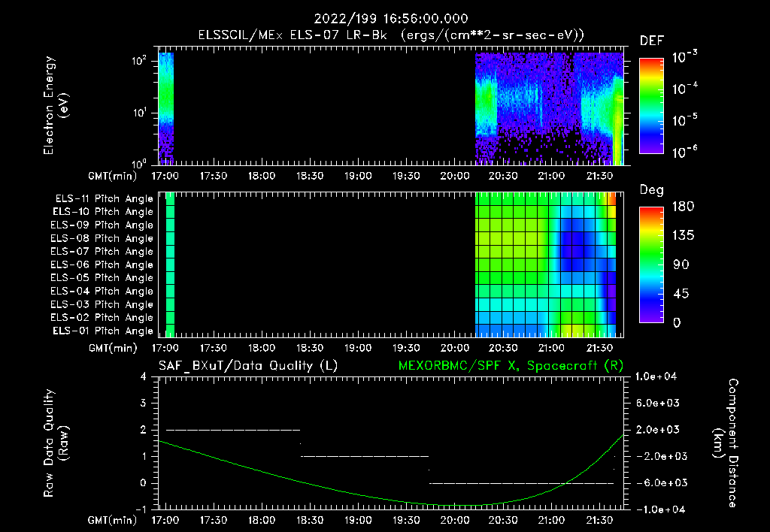Viewport: 770px width, 532px height.
Task: Select the ELS-10 Pitch Angle row label
Action: tap(103, 212)
